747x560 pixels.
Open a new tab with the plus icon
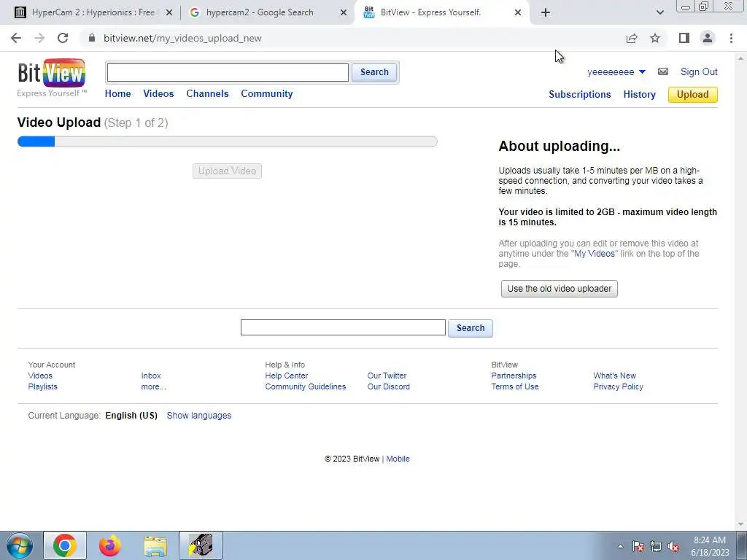pyautogui.click(x=546, y=12)
